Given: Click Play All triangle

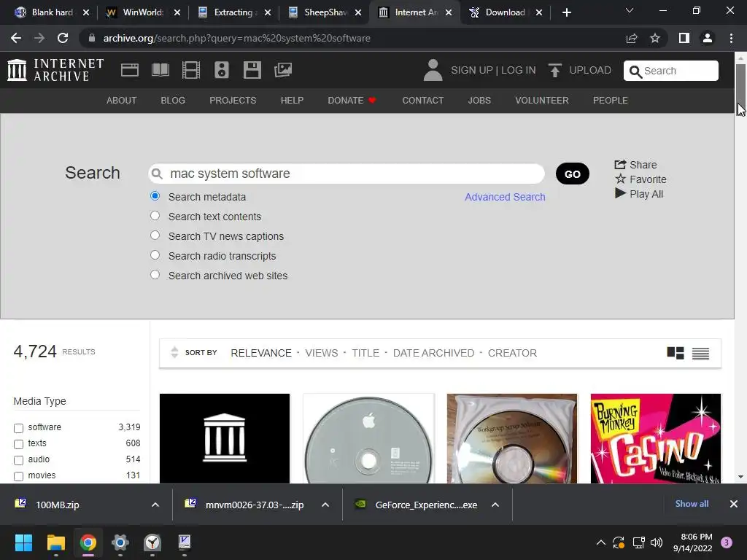Looking at the screenshot, I should [x=639, y=194].
